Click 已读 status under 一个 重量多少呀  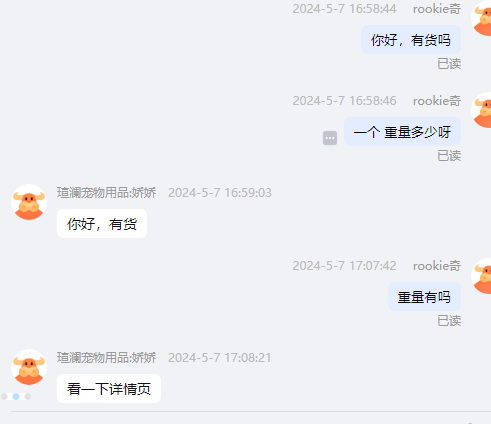[x=449, y=156]
